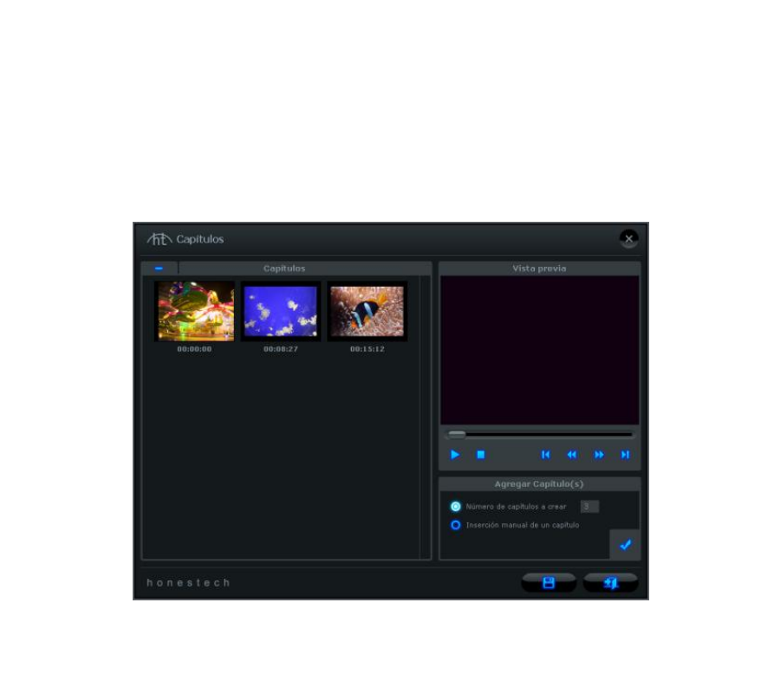Click the exit door icon button

[610, 582]
